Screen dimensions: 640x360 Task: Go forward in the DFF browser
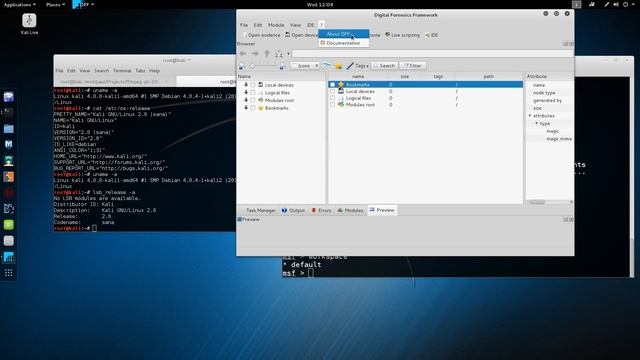click(255, 53)
